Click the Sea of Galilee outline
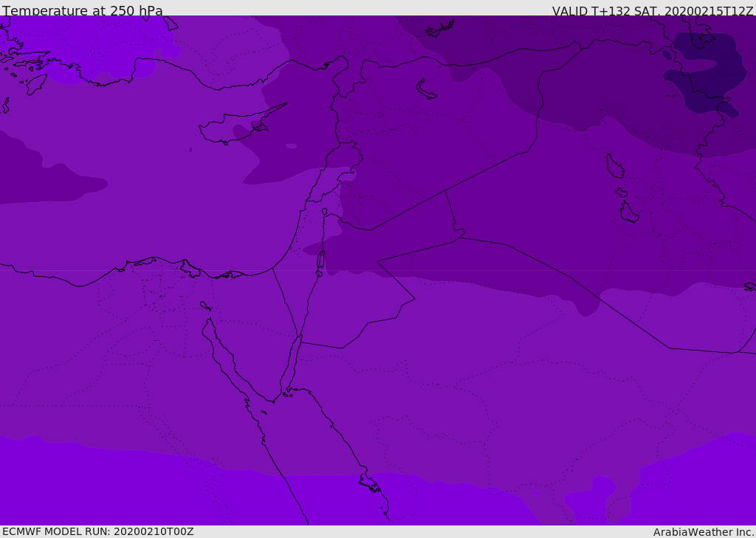Viewport: 756px width, 538px height. 324,212
